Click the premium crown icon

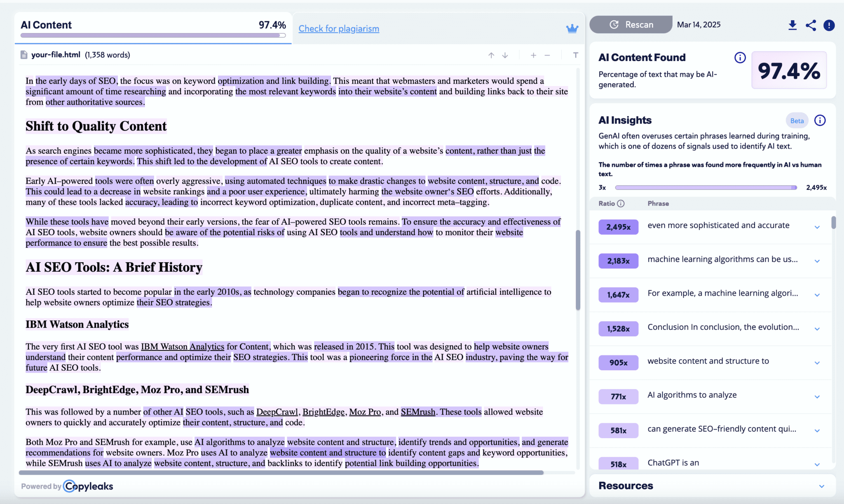click(x=572, y=28)
